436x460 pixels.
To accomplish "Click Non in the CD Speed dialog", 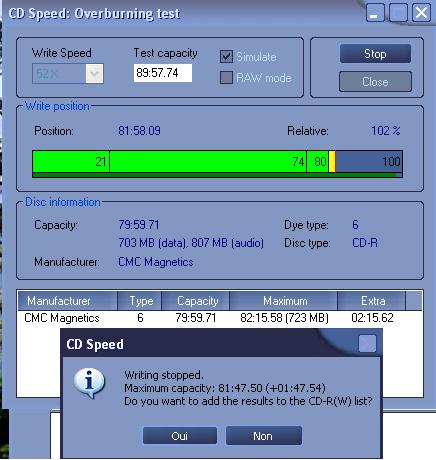I will [x=264, y=436].
